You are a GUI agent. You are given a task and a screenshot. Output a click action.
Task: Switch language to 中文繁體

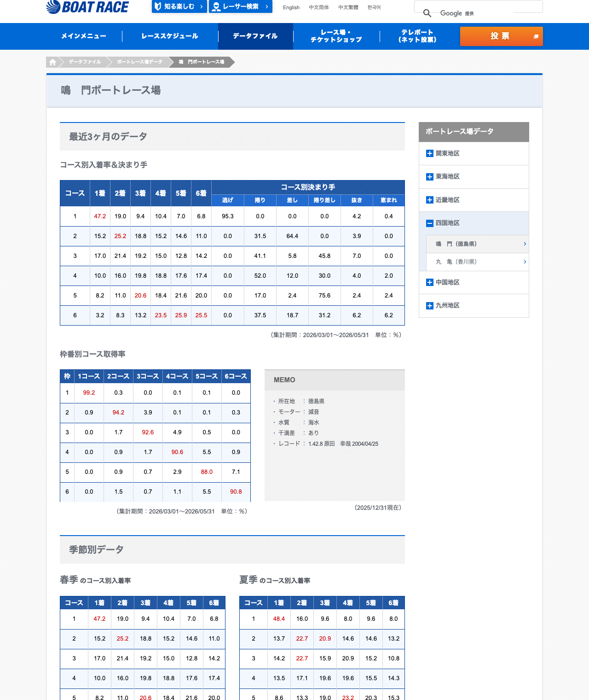(x=348, y=7)
